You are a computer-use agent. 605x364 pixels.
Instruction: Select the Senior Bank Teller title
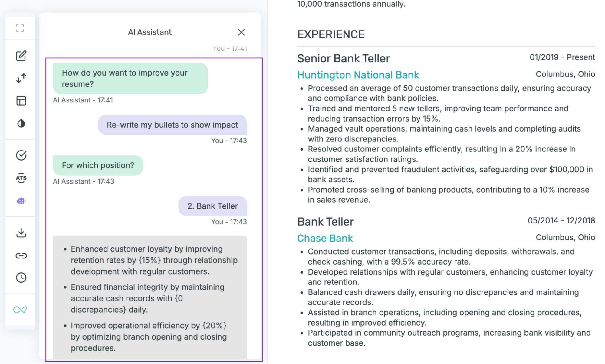344,58
